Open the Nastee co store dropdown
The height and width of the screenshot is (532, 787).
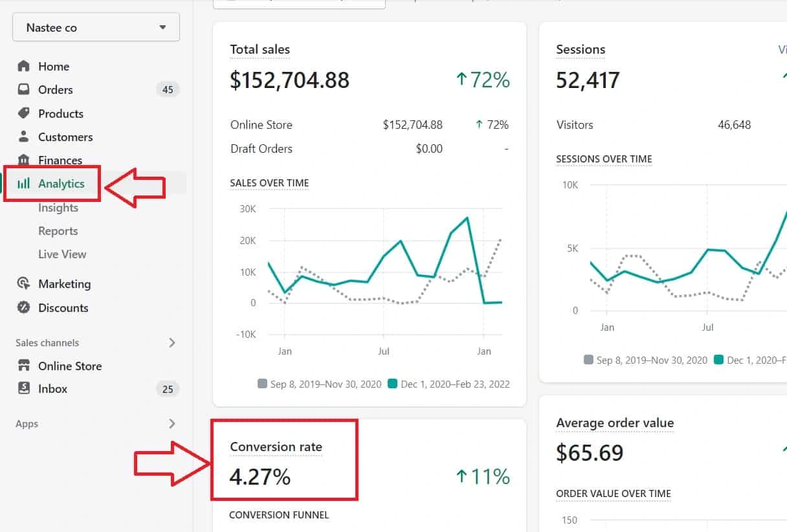(x=96, y=28)
